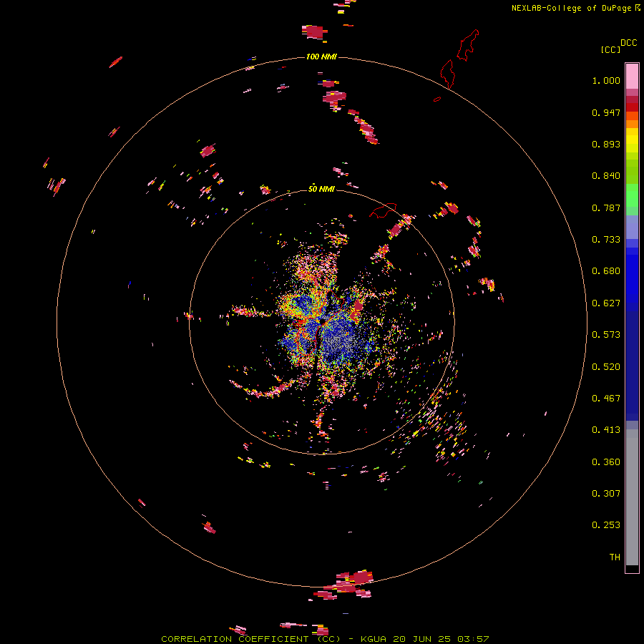The image size is (644, 644).
Task: Click the gray lower portion of color bar
Action: point(632,497)
